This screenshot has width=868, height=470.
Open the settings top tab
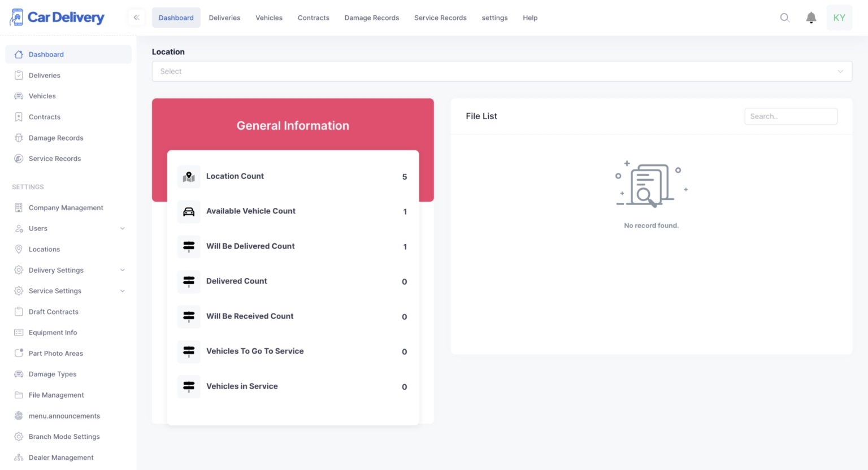point(494,18)
